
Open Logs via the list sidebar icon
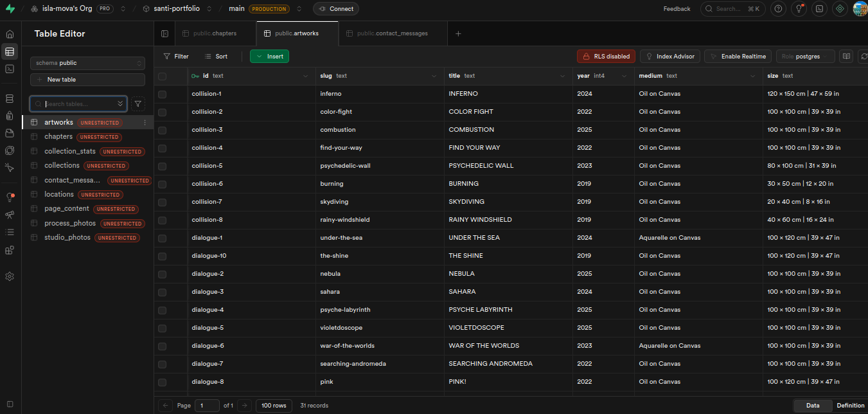[10, 231]
